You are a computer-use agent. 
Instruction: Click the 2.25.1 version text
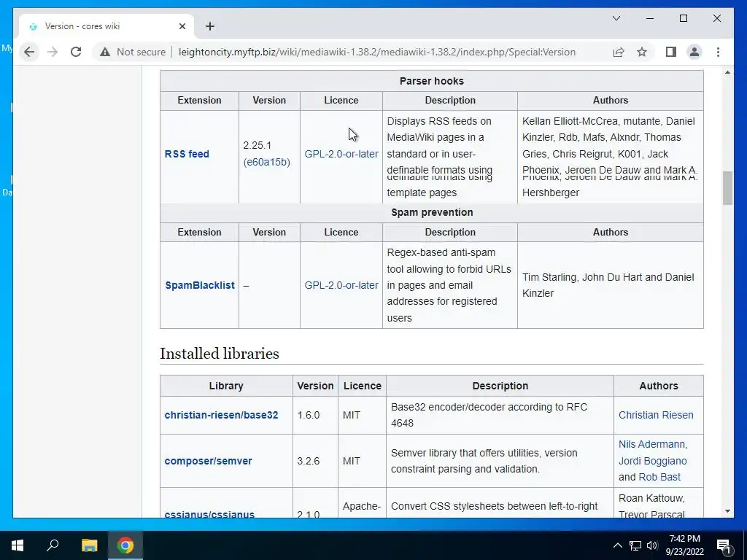258,145
